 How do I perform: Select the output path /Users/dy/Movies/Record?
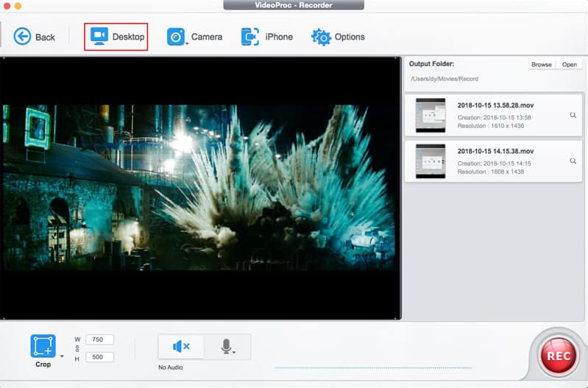pos(444,79)
